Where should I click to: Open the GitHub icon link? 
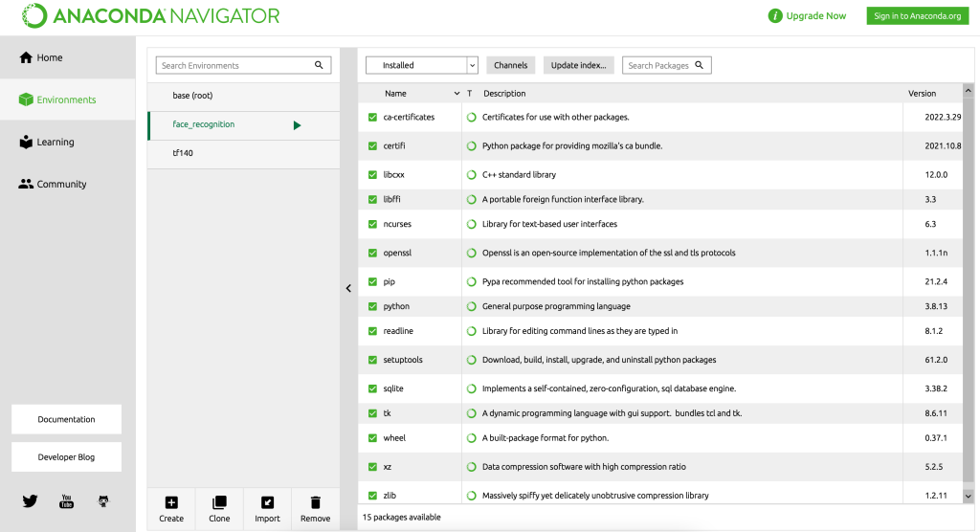(x=104, y=500)
